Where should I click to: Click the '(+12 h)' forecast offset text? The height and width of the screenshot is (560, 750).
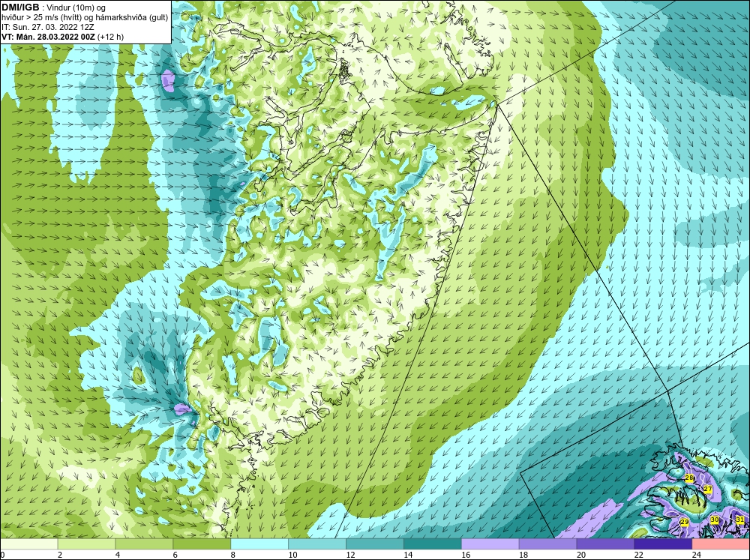click(110, 37)
